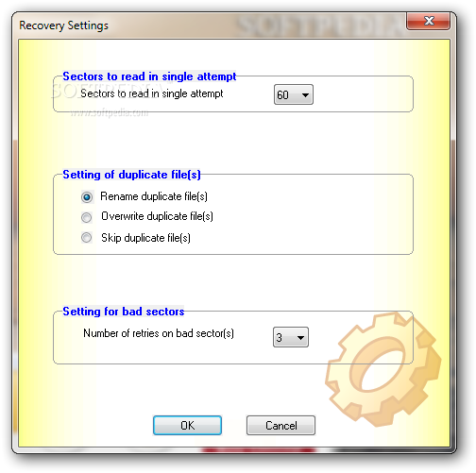The height and width of the screenshot is (473, 476).
Task: Close the Recovery Settings dialog
Action: click(x=428, y=22)
